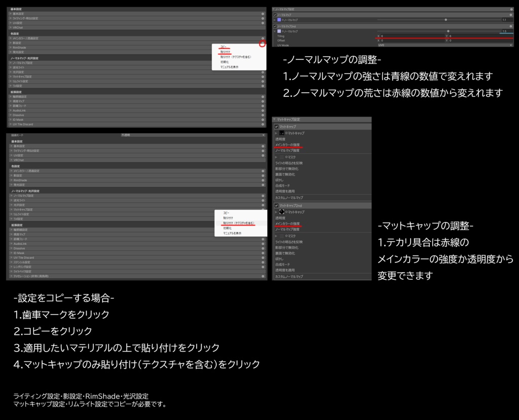Select 貼り付け in the upper context menu

[225, 52]
